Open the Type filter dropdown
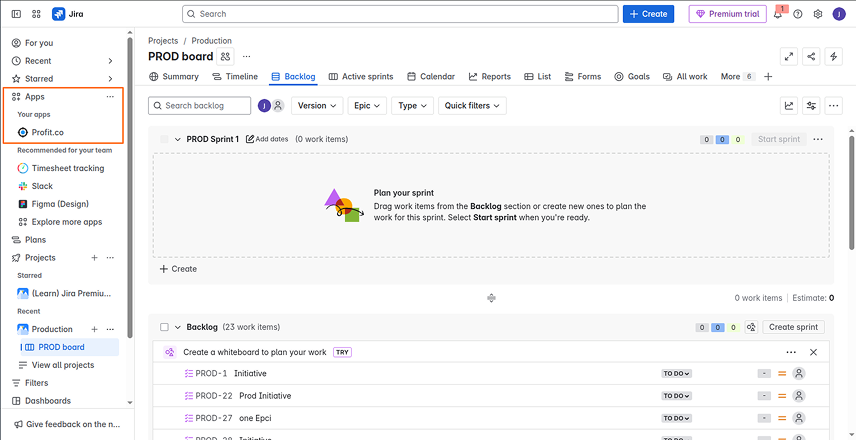Screen dimensions: 856x440 coord(412,106)
